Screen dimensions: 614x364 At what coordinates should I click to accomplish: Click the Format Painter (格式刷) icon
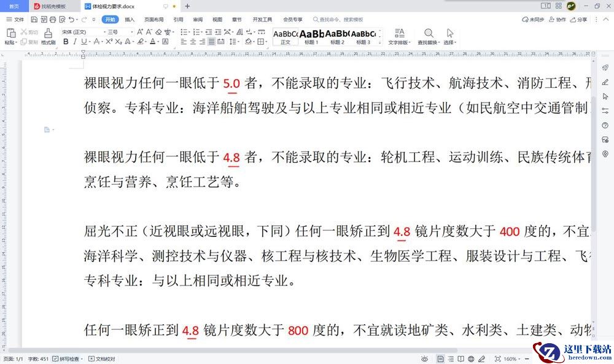(48, 33)
